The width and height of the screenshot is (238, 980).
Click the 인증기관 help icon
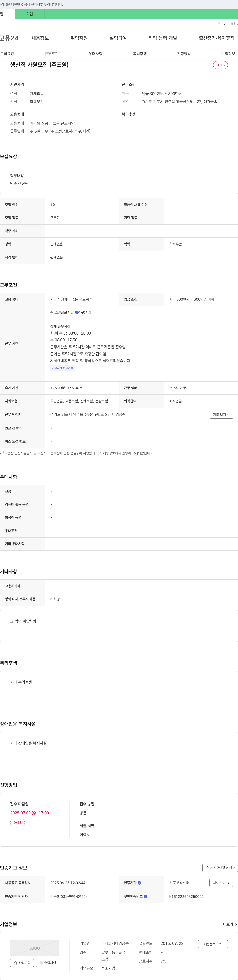(139, 883)
